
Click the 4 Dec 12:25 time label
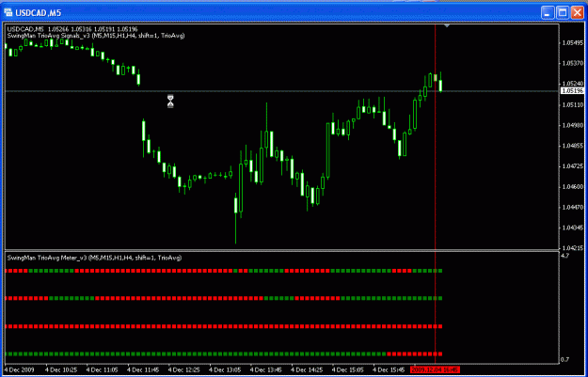coord(184,369)
